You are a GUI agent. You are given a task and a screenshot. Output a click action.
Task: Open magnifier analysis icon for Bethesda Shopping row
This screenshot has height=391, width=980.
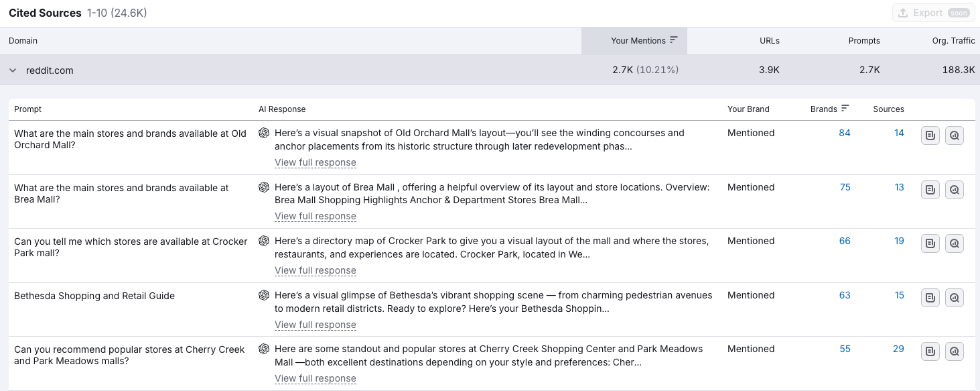955,298
